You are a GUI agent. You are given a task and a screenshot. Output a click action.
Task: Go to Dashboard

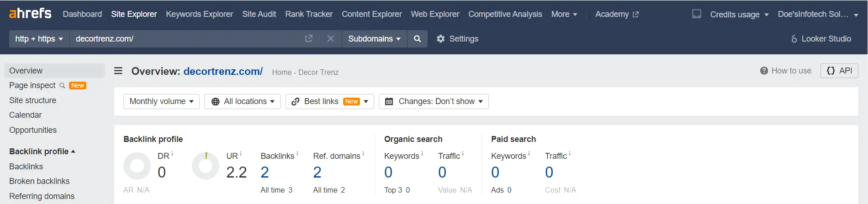pyautogui.click(x=82, y=14)
